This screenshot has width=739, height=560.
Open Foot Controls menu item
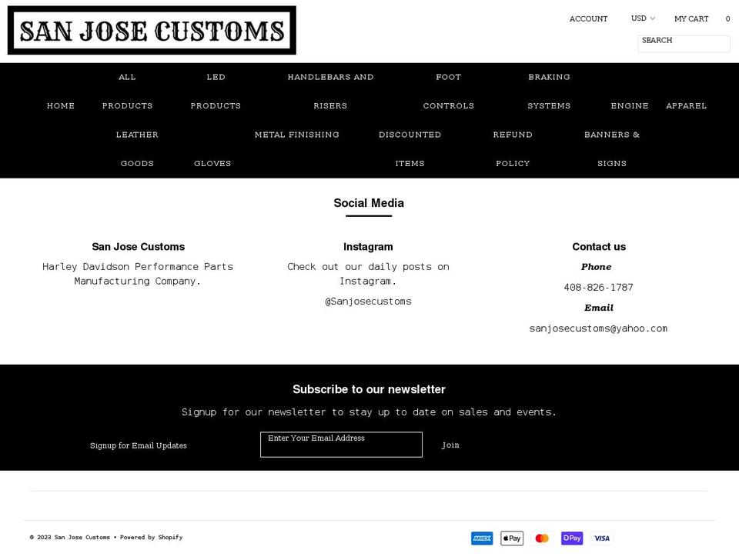[x=448, y=92]
